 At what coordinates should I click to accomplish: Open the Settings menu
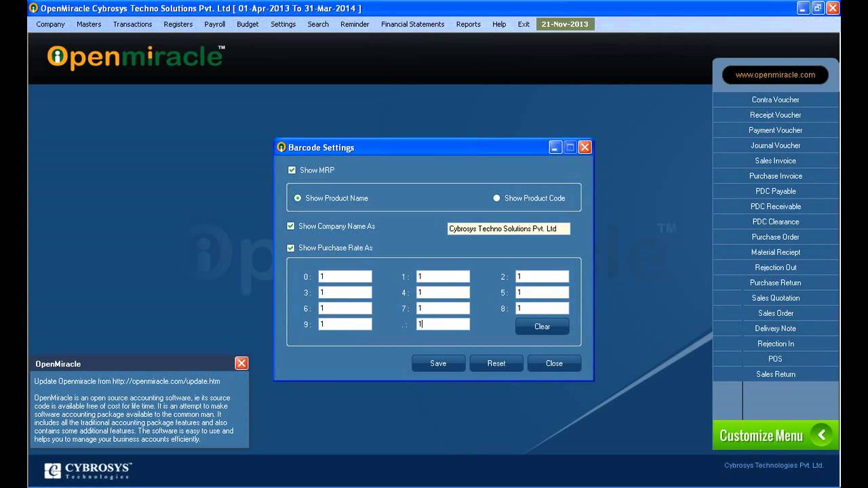[283, 24]
